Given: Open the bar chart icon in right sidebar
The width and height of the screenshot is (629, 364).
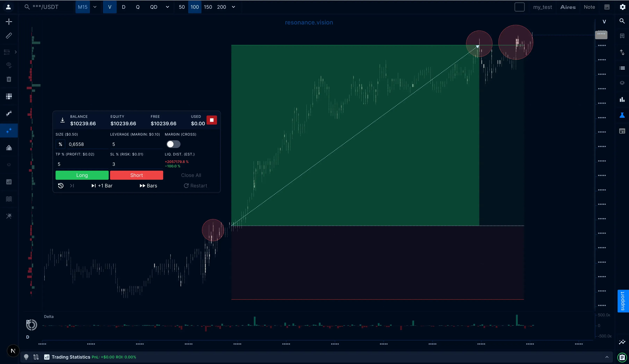Looking at the screenshot, I should 622,99.
